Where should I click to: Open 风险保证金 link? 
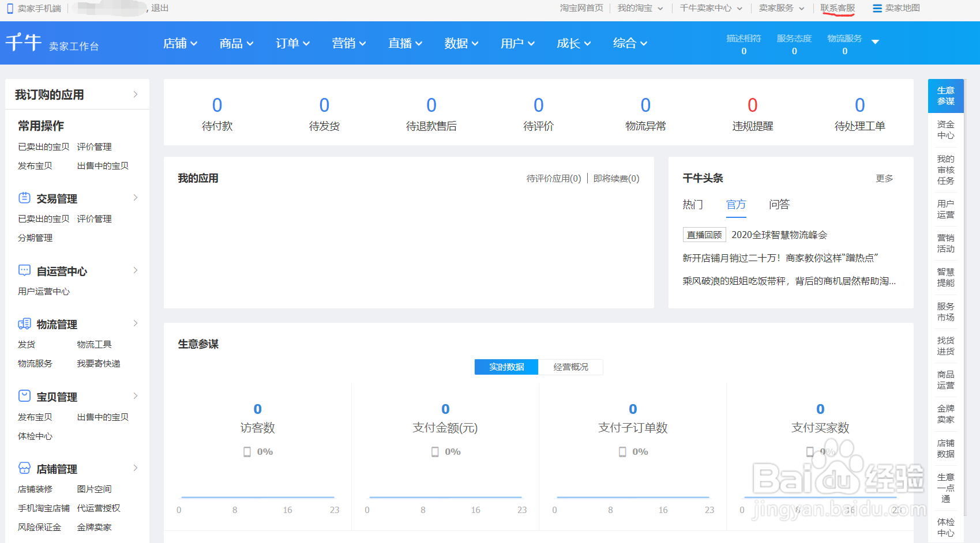[x=39, y=527]
